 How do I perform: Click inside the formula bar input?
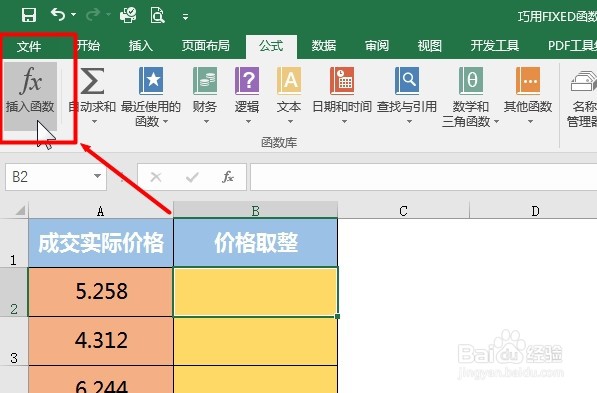423,177
